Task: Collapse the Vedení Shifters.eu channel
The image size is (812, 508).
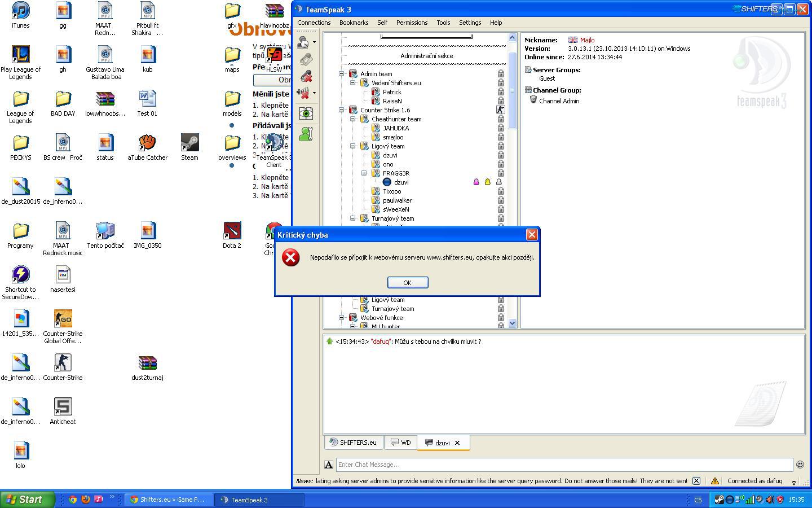Action: tap(353, 83)
